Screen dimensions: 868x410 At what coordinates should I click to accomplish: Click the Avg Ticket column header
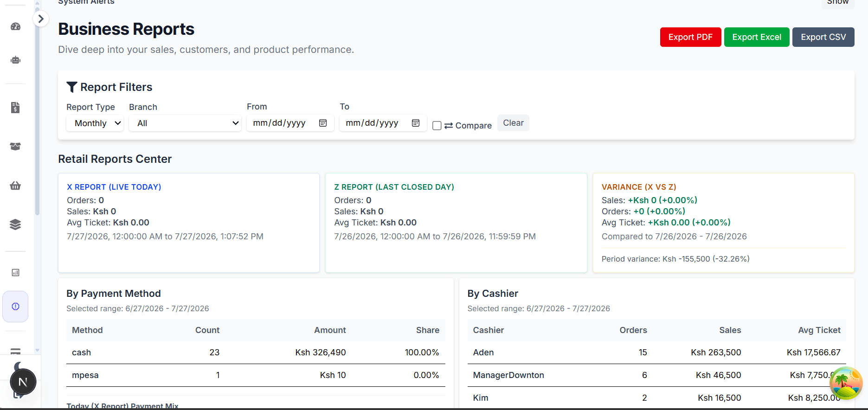(x=819, y=330)
